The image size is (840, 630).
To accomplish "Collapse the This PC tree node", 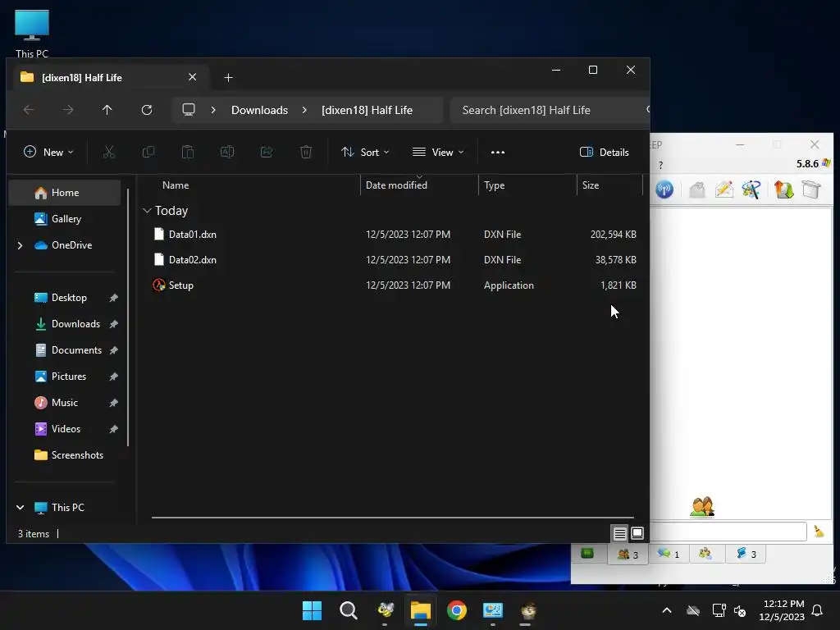I will (x=20, y=507).
